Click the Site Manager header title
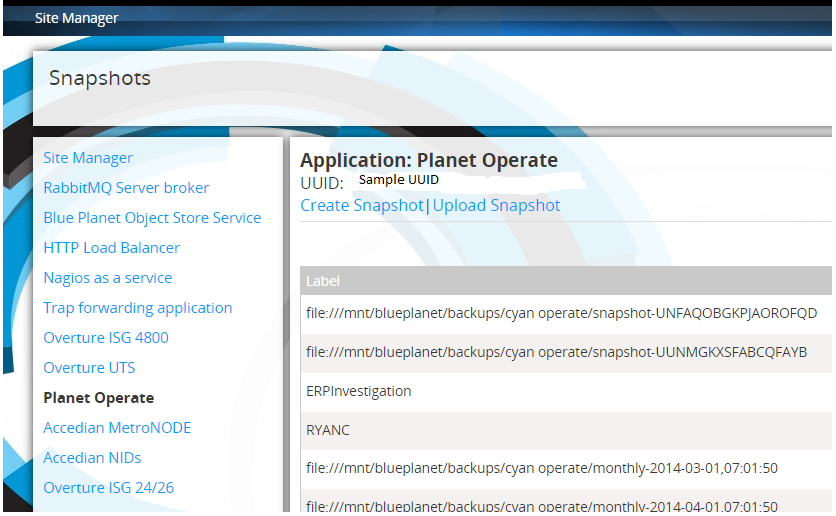 [x=76, y=18]
